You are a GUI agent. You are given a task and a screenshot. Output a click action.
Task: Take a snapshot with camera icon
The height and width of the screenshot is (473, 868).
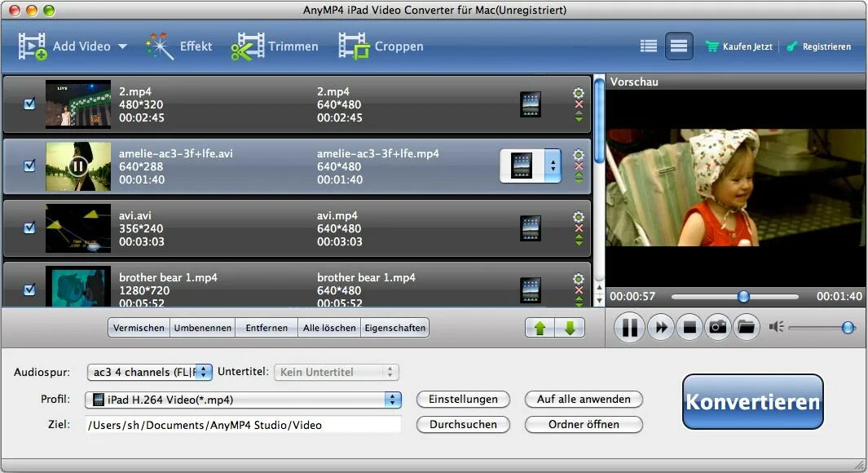tap(718, 327)
